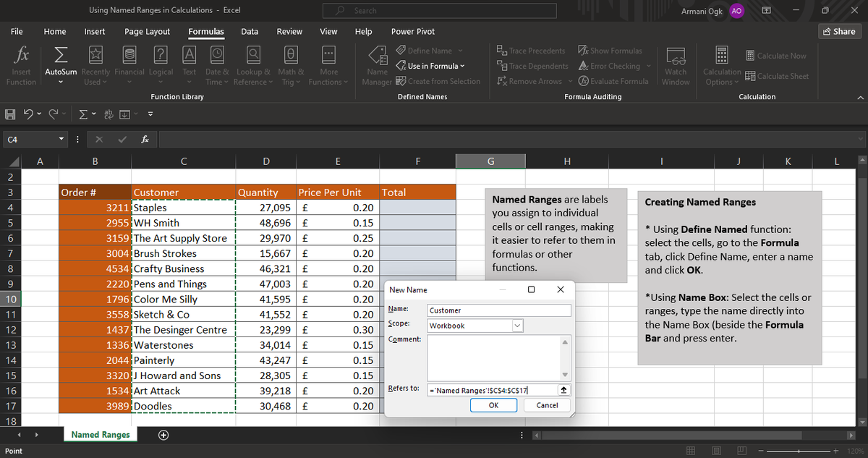Open the Scope Workbook dropdown
Image resolution: width=868 pixels, height=458 pixels.
[x=517, y=326]
